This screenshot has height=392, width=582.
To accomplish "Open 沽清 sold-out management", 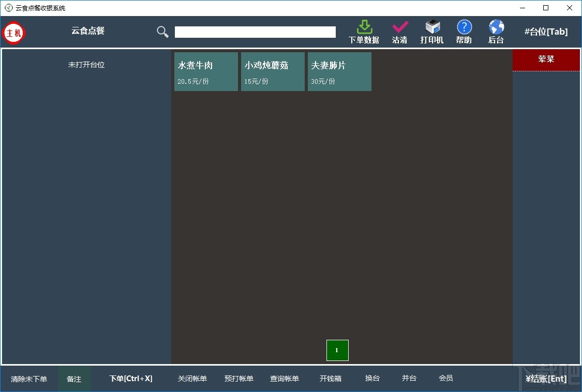I will click(399, 31).
